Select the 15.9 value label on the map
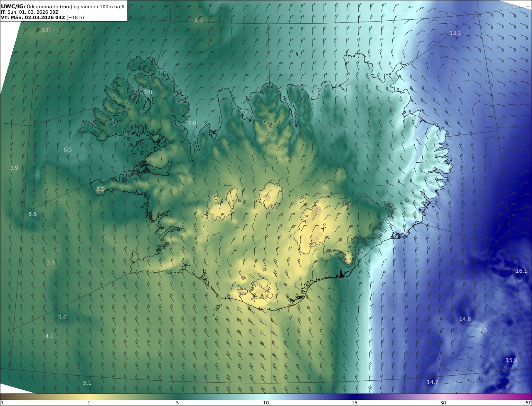Screen dimensions: 532x406 [511, 360]
